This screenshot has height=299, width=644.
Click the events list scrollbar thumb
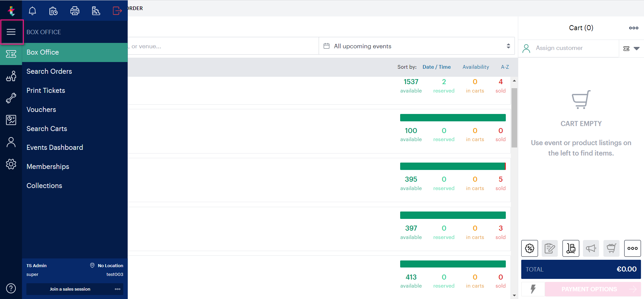click(514, 118)
